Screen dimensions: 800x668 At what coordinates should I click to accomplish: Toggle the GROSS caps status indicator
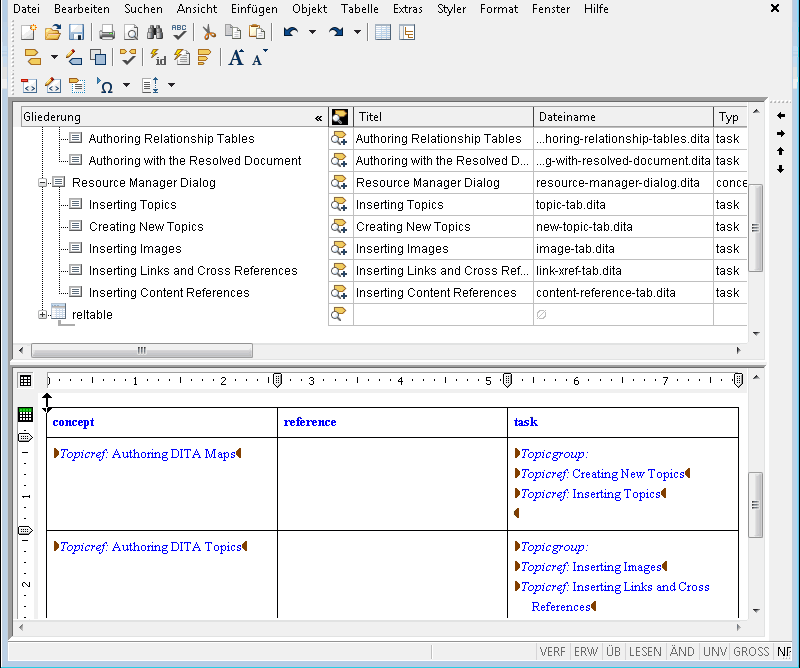751,652
